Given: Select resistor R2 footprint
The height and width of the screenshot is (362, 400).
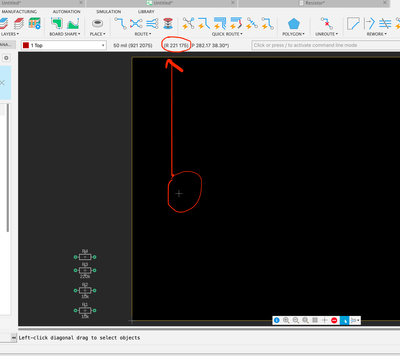Looking at the screenshot, I should pos(85,290).
